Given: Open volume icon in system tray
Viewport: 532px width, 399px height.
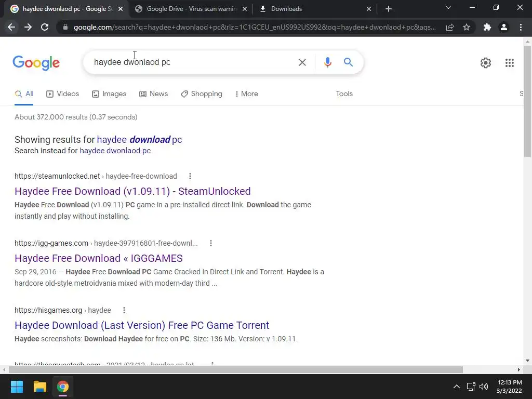Looking at the screenshot, I should [x=484, y=387].
